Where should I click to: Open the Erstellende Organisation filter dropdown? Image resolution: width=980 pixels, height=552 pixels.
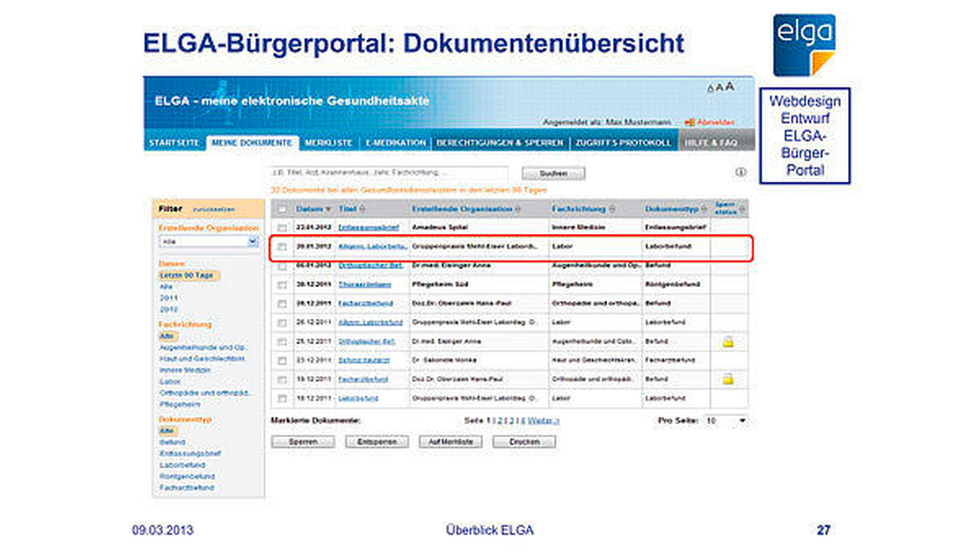pyautogui.click(x=208, y=241)
